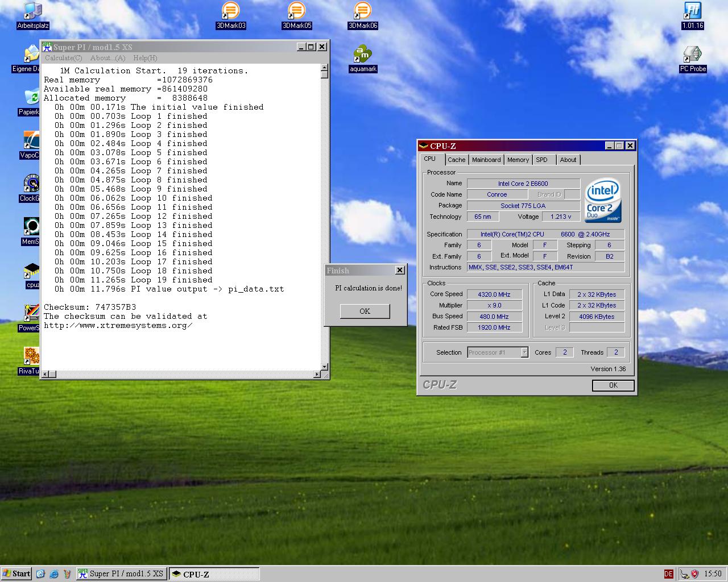This screenshot has width=728, height=582.
Task: Click the Multiplier x 9.0 field
Action: (x=494, y=305)
